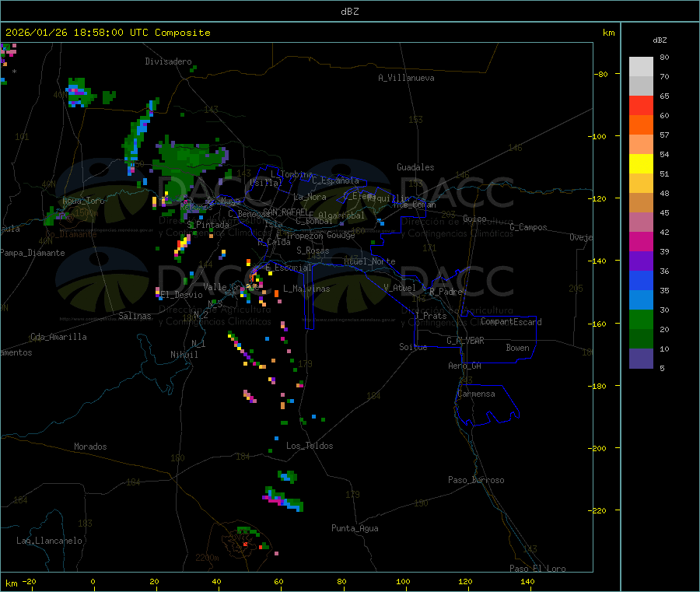The image size is (700, 592).
Task: Click the V_Atuel place label
Action: [x=400, y=288]
